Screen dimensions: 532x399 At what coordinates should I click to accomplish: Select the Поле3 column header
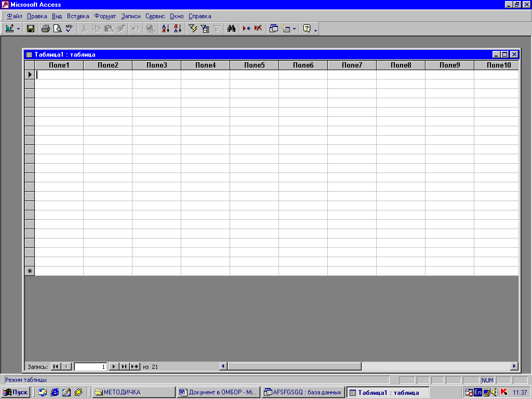click(x=157, y=65)
